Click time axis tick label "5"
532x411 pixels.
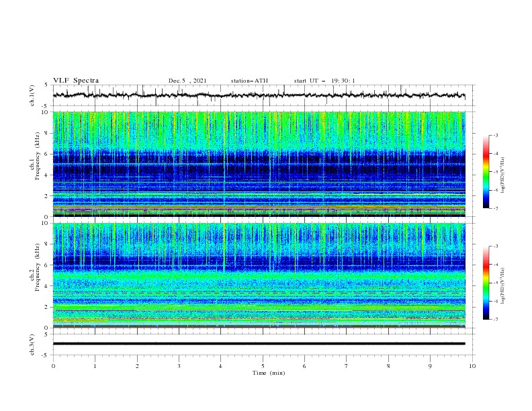click(x=263, y=366)
